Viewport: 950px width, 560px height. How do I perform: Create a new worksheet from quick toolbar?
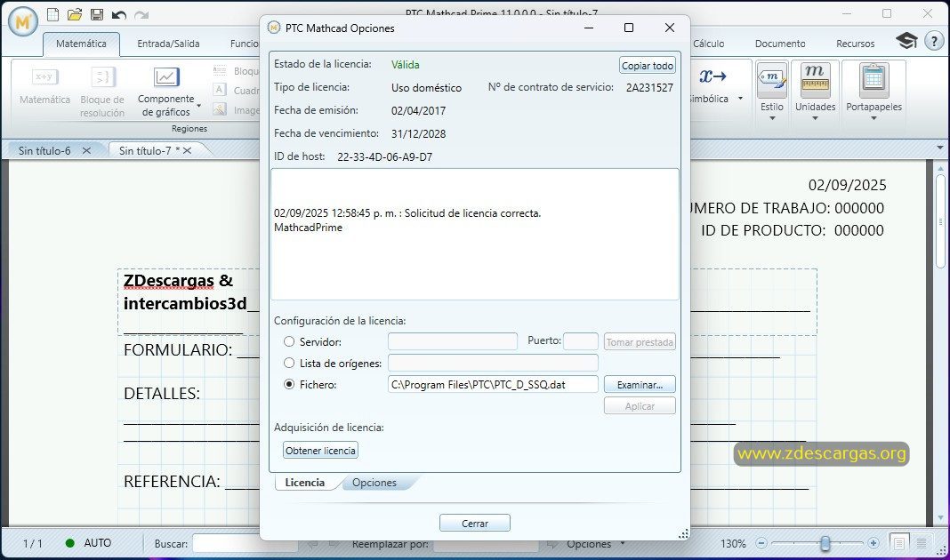coord(52,14)
